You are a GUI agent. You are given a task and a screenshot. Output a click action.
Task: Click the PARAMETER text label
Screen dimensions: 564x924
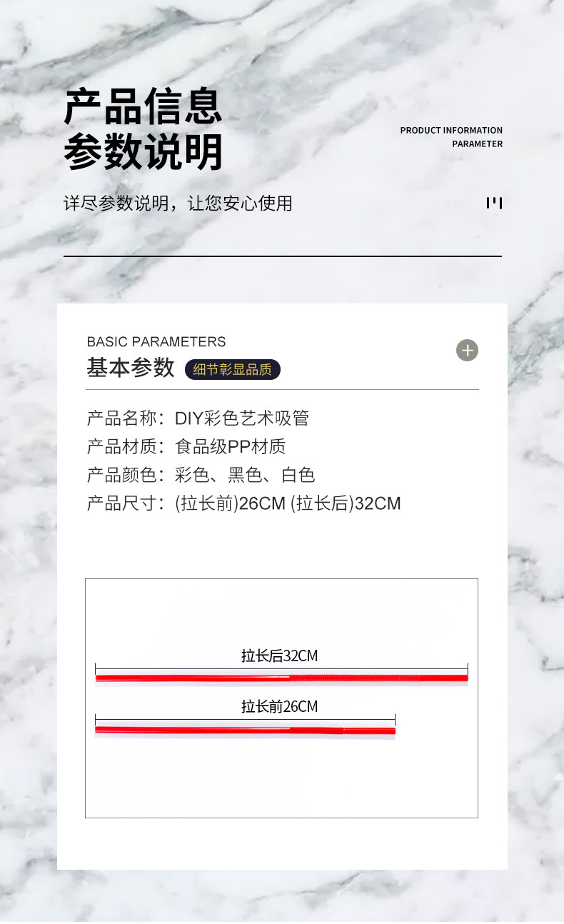point(477,144)
